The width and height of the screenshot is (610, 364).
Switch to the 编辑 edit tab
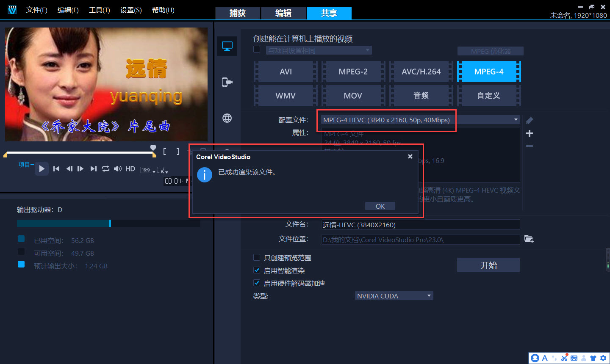point(283,13)
